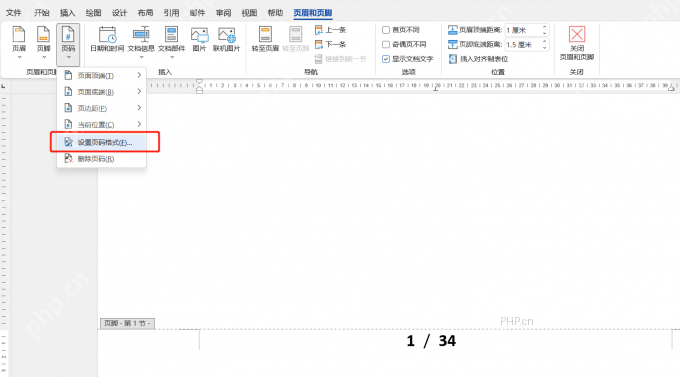Image resolution: width=680 pixels, height=377 pixels.
Task: Toggle 奇偶页不同 (Different Odd & Even) checkbox
Action: tap(386, 44)
